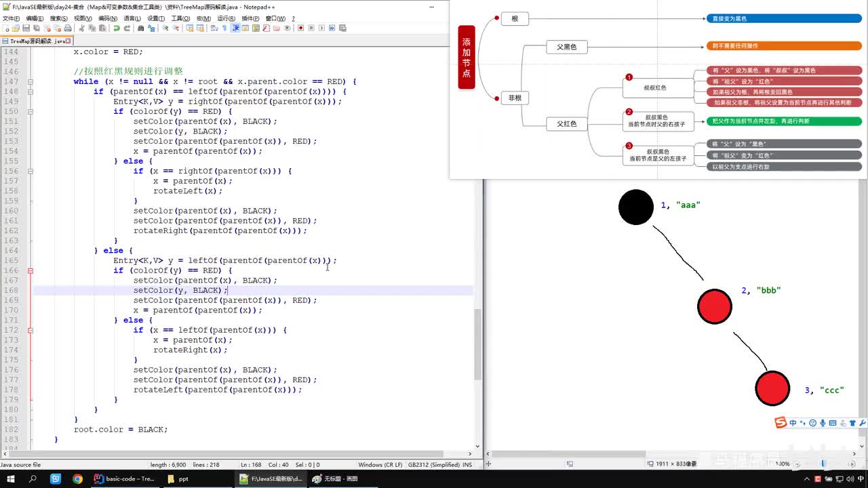The image size is (868, 488).
Task: Toggle the word wrap toolbar button
Action: point(214,28)
